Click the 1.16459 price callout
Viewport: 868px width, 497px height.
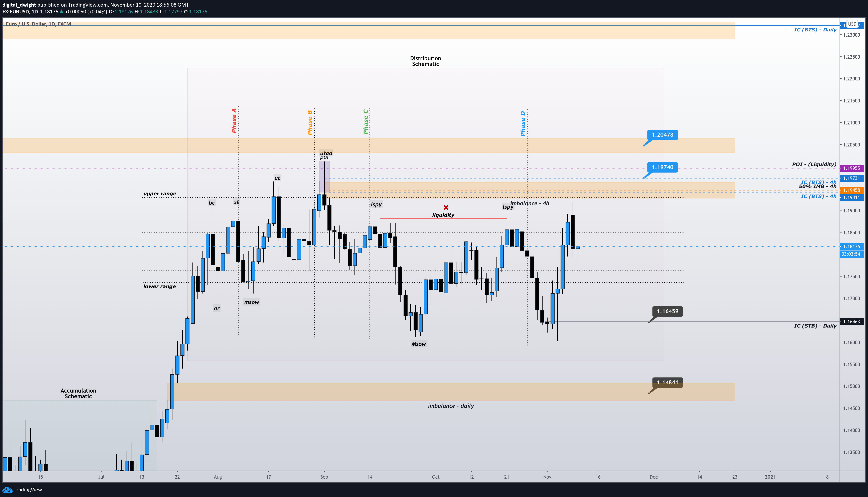point(668,311)
